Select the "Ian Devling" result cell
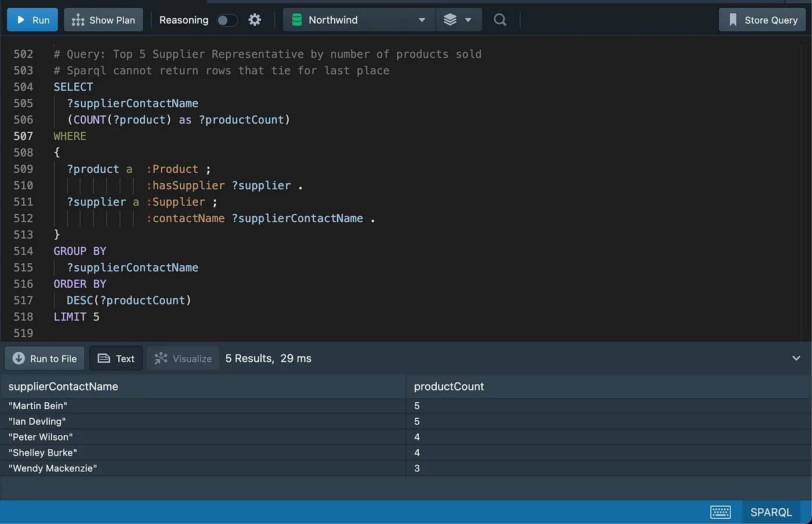812x524 pixels. pos(203,421)
